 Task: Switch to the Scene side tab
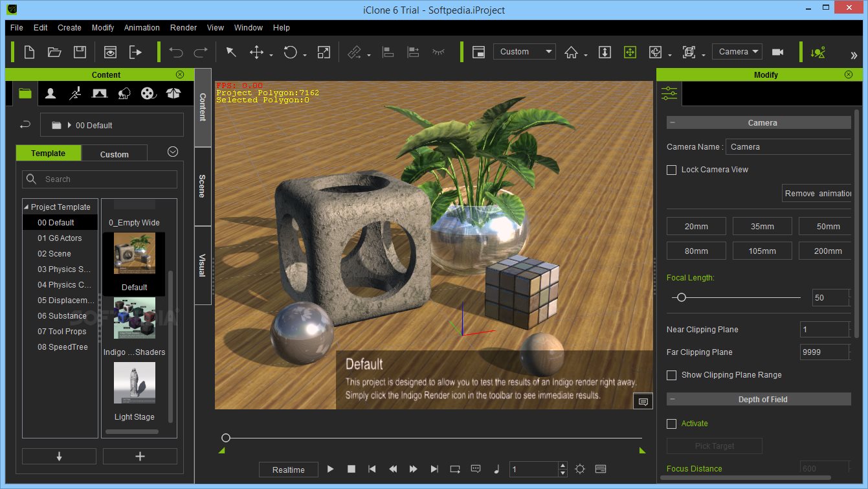(203, 187)
